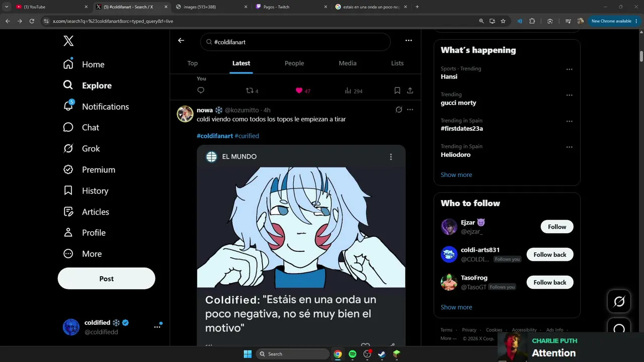Click the Privacy footer link
644x362 pixels.
(x=469, y=330)
